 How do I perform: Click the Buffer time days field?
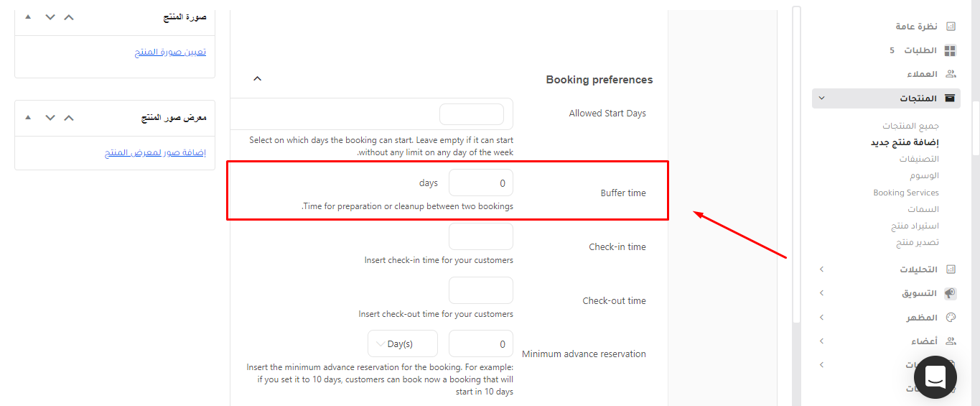click(x=481, y=183)
